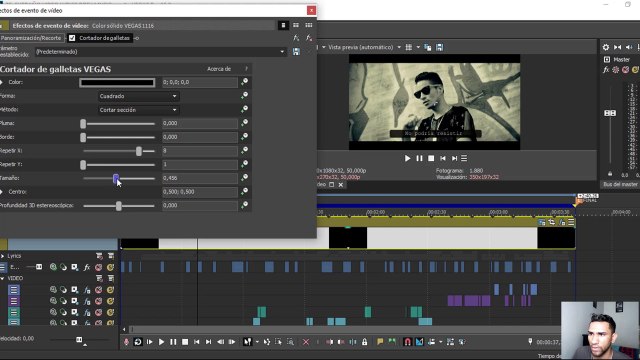Click the Borde value field
The height and width of the screenshot is (360, 640).
pyautogui.click(x=200, y=137)
